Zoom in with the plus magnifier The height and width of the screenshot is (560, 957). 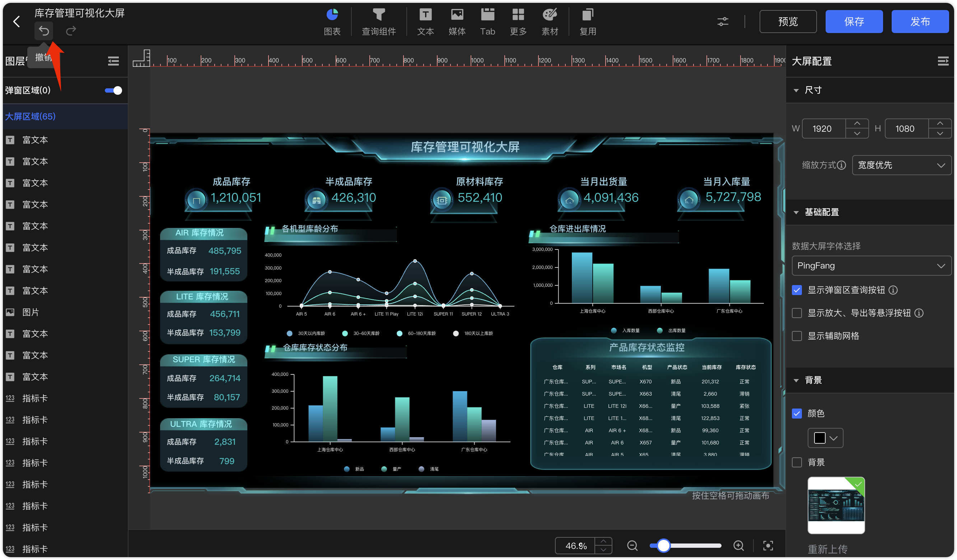pos(738,546)
